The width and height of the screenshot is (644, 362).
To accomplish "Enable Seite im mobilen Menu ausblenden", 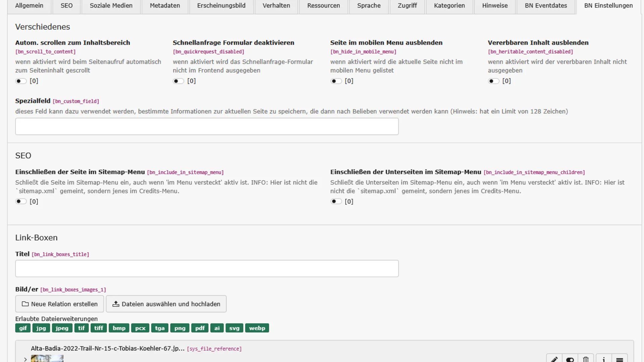I will [336, 81].
